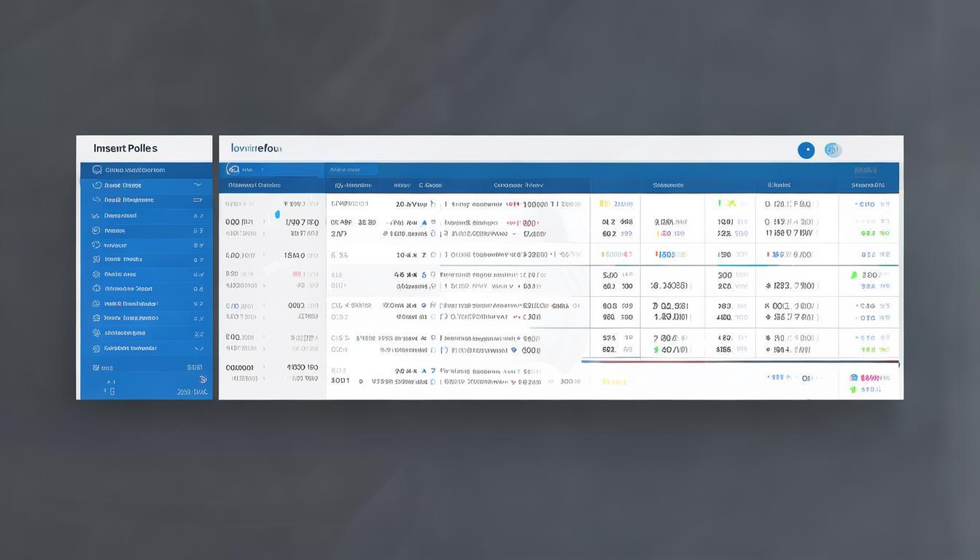This screenshot has width=980, height=560.
Task: Click the icon on the fourth sidebar row
Action: (x=96, y=216)
